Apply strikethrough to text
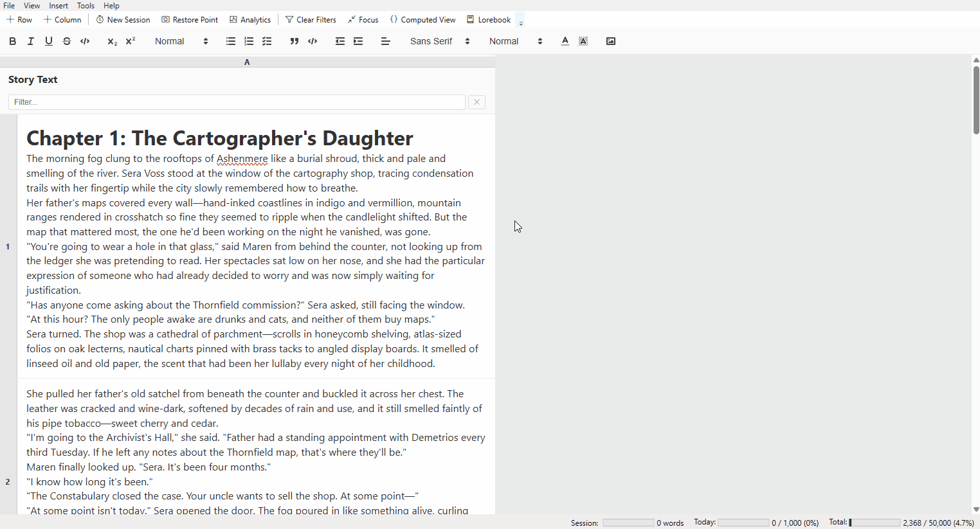The width and height of the screenshot is (980, 529). [x=67, y=41]
